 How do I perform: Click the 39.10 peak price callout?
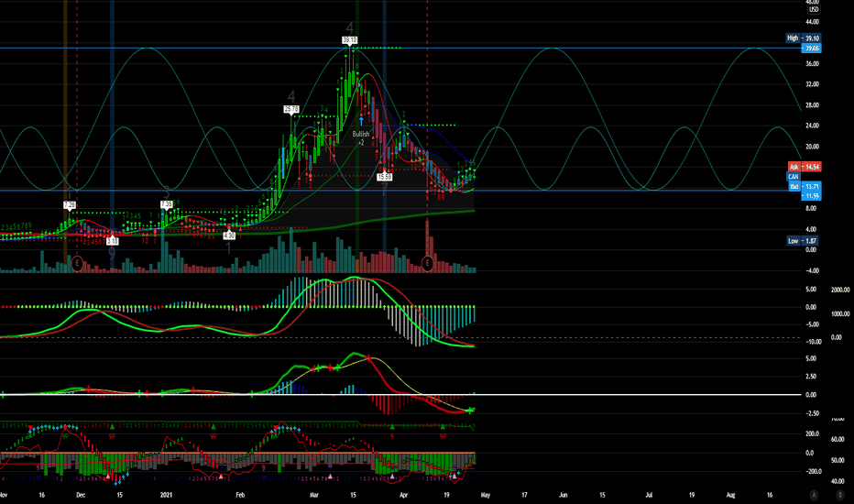350,39
